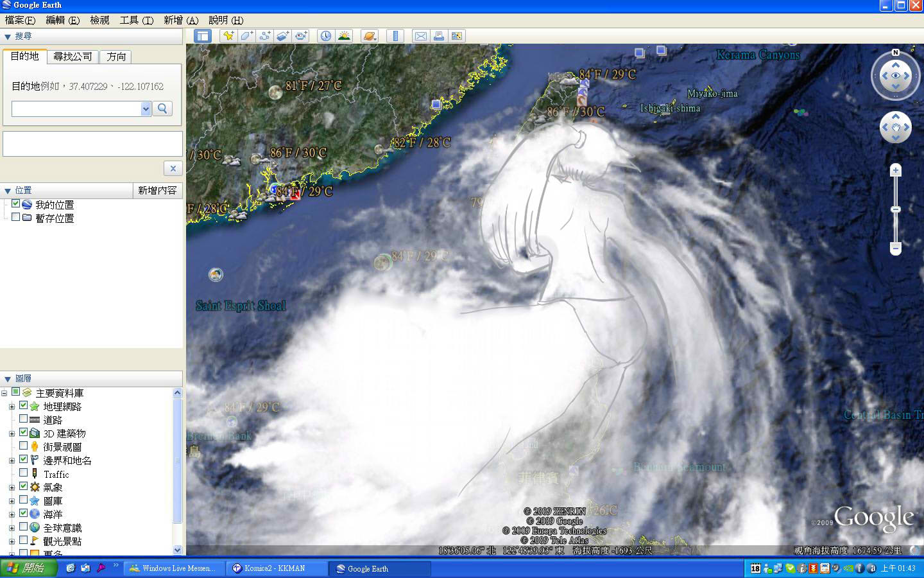Click the Look joystick eye control
Viewport: 924px width, 578px height.
point(896,76)
